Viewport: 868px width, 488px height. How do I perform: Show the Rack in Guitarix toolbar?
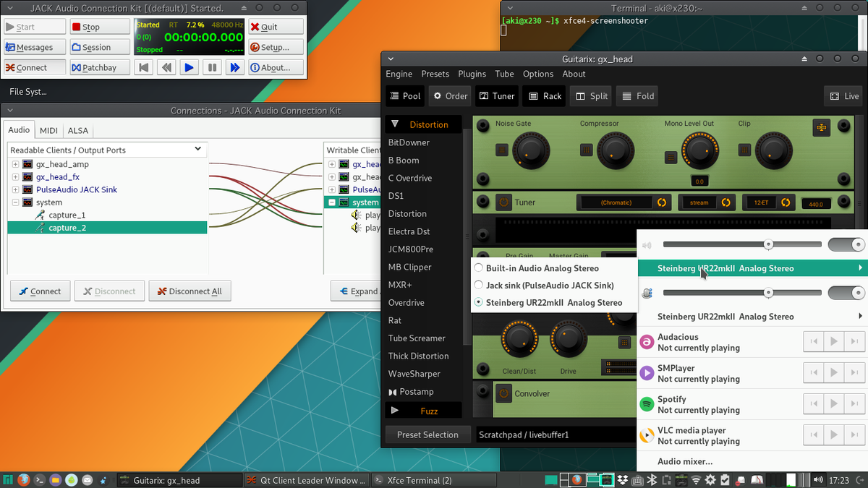coord(545,95)
